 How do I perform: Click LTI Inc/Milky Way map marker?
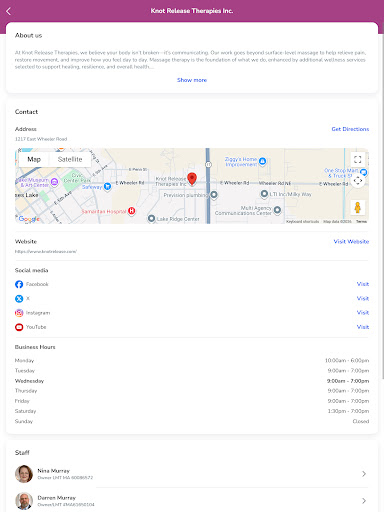264,194
